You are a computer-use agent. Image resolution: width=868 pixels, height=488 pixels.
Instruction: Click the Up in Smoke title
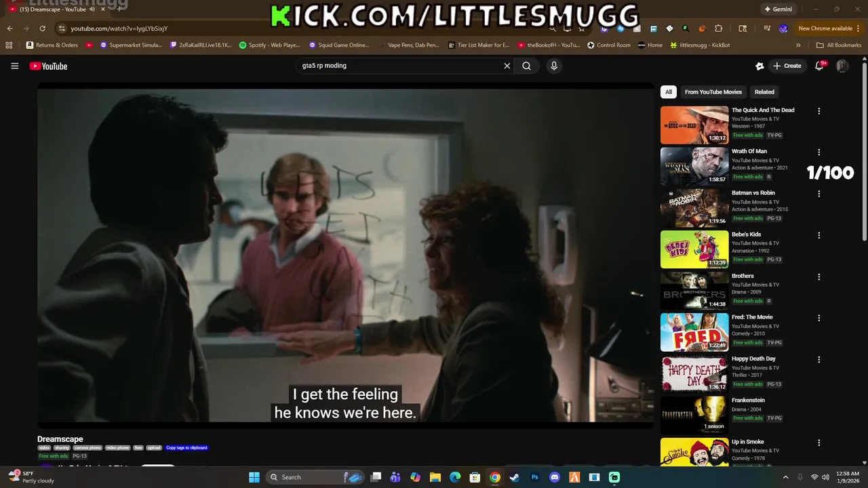[747, 442]
